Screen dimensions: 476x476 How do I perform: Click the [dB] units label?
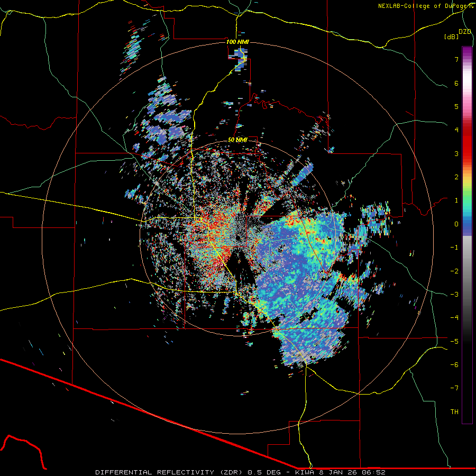(452, 36)
